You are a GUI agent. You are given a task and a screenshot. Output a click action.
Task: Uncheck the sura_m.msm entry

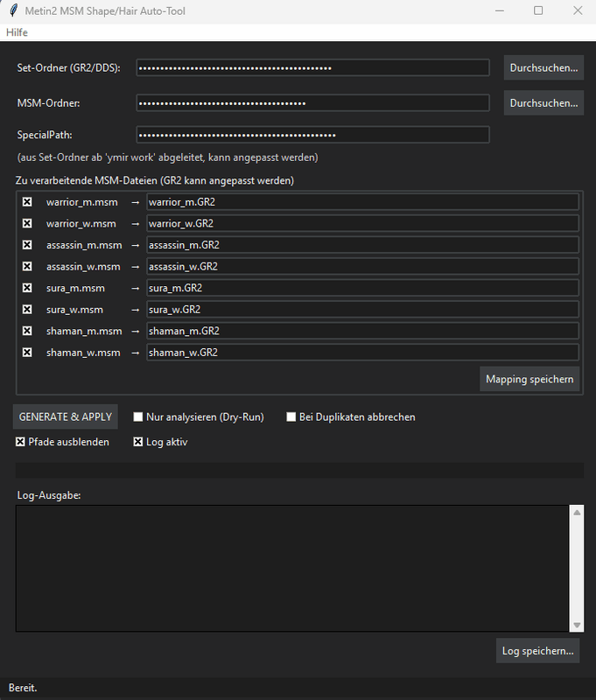click(27, 287)
